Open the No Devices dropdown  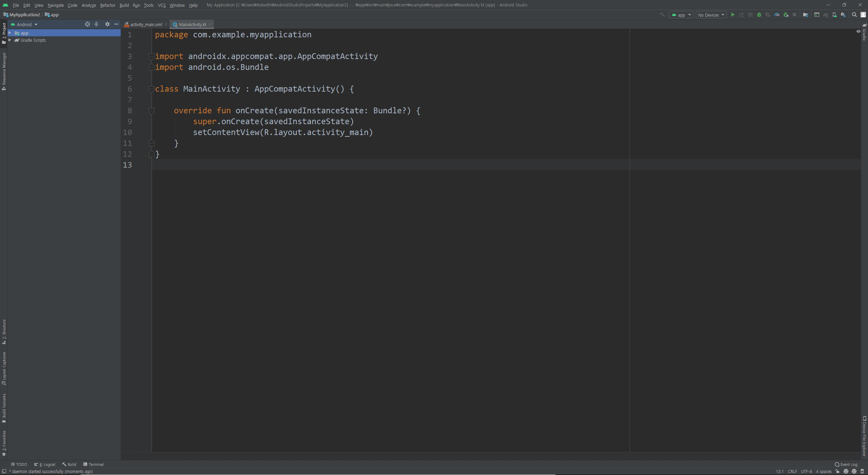(711, 15)
